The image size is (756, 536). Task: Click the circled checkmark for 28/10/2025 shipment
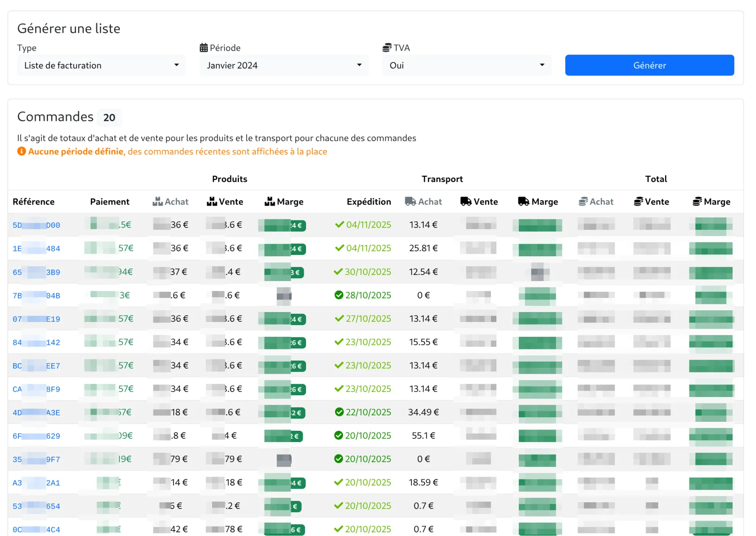click(x=339, y=295)
